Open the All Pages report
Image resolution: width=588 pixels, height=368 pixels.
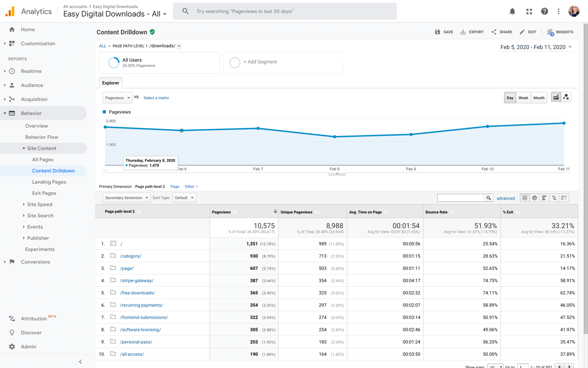[43, 160]
